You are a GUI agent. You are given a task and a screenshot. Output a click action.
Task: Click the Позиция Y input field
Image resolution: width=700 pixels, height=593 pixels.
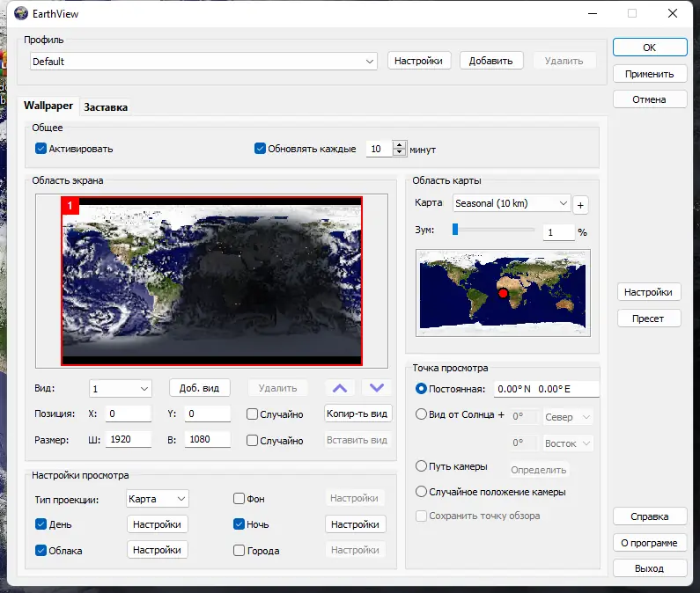click(x=208, y=414)
